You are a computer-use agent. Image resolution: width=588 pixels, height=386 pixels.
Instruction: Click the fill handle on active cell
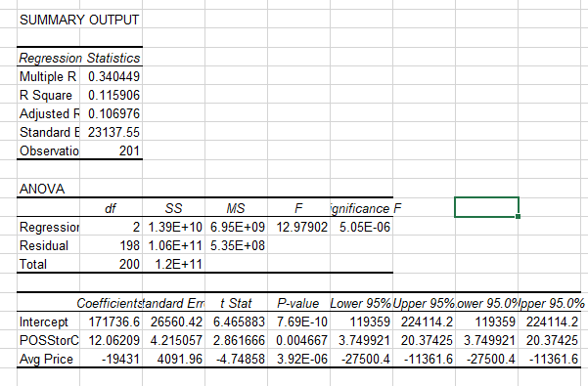[519, 216]
